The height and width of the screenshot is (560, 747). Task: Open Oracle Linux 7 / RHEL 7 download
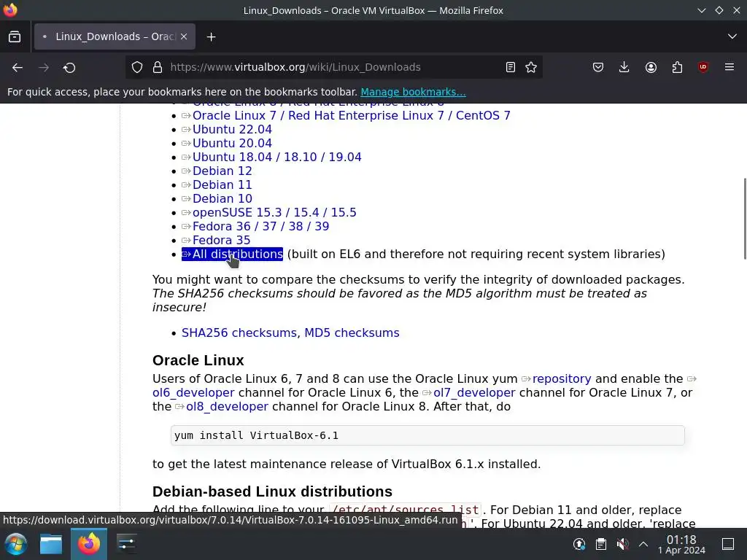tap(351, 116)
